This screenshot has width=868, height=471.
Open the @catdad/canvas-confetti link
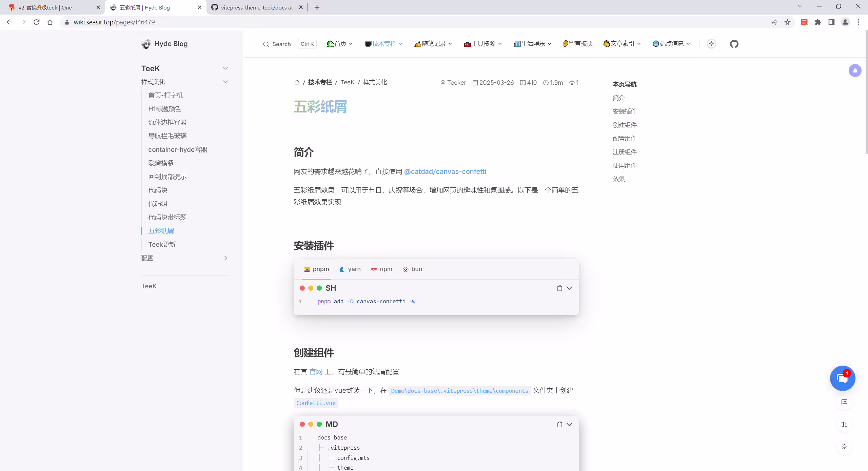click(x=445, y=171)
